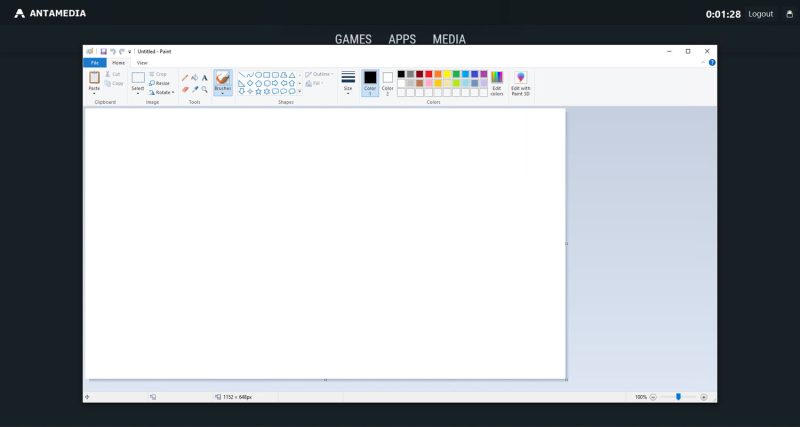Click the Edit colors rainbow icon
The image size is (800, 427).
[497, 78]
